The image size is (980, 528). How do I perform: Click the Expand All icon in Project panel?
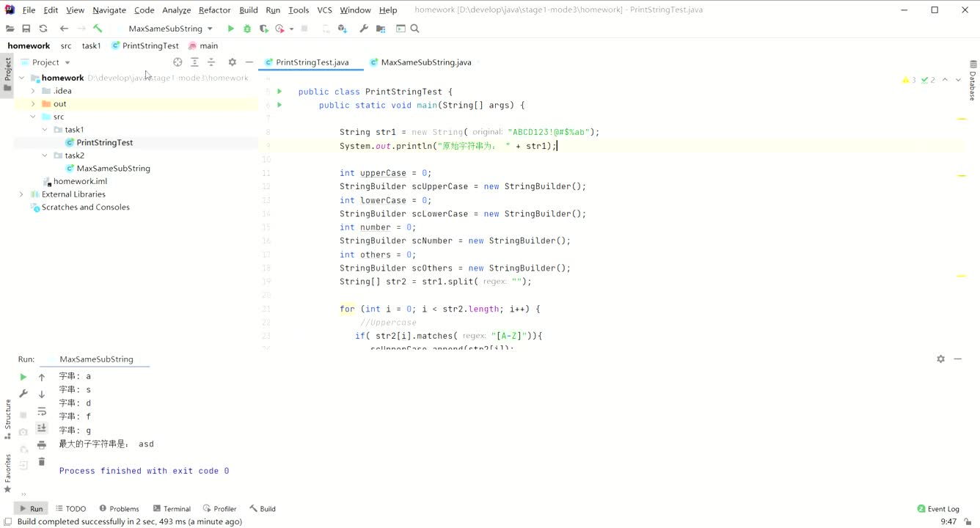click(194, 62)
